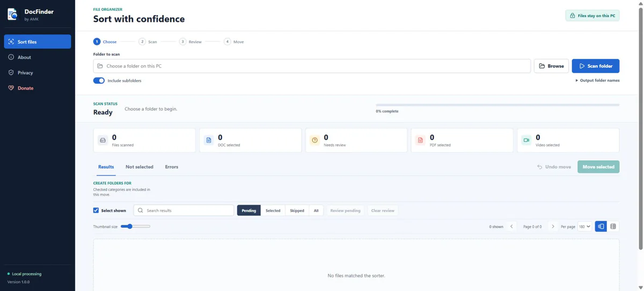
Task: Click the Review pending button
Action: tap(345, 211)
